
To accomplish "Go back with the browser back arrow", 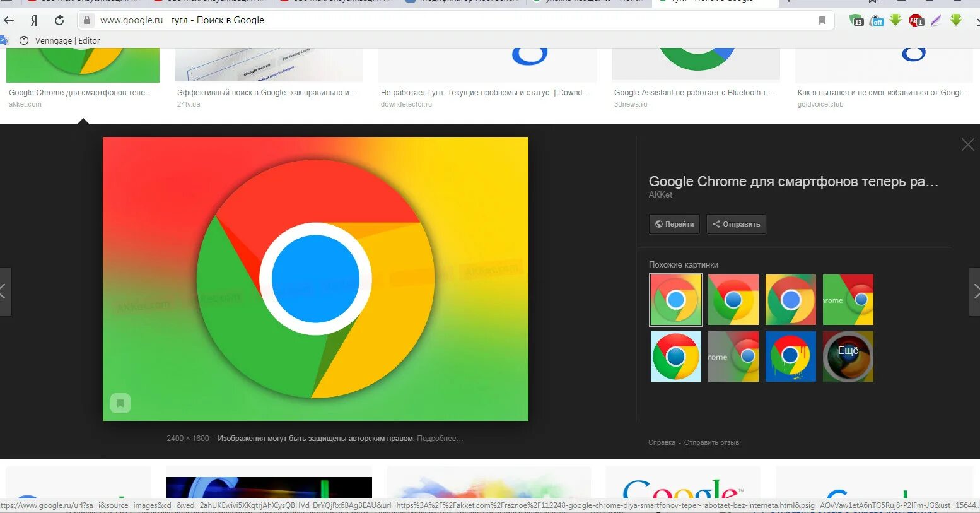I will click(x=9, y=20).
